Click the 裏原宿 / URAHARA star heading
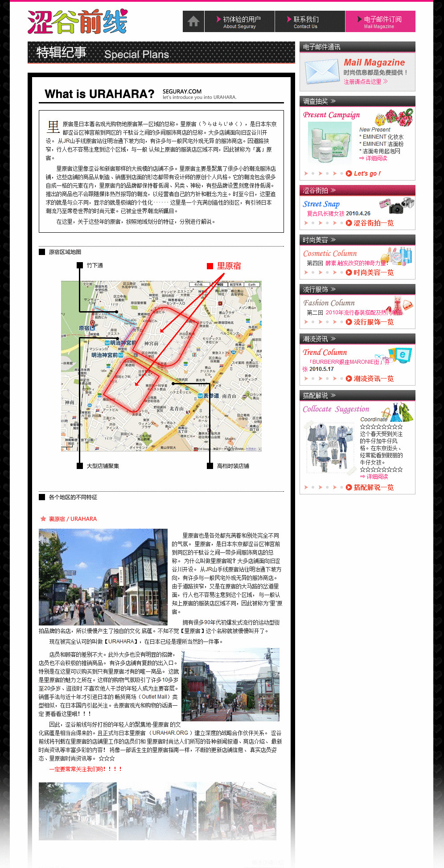Viewport: 444px width, 868px height. 68,518
